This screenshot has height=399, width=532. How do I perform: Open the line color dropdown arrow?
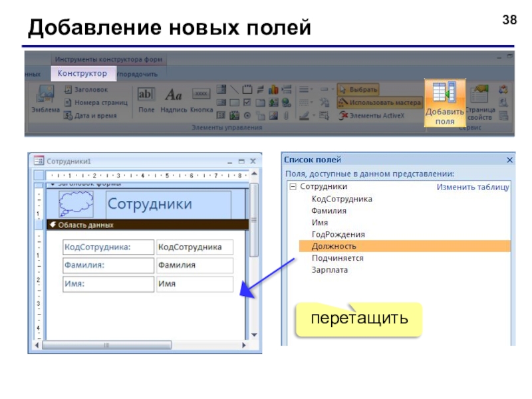point(313,116)
